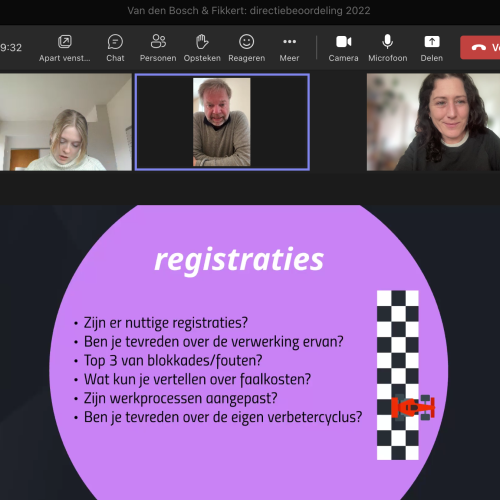This screenshot has height=500, width=500.
Task: Open the Chat panel
Action: click(115, 48)
